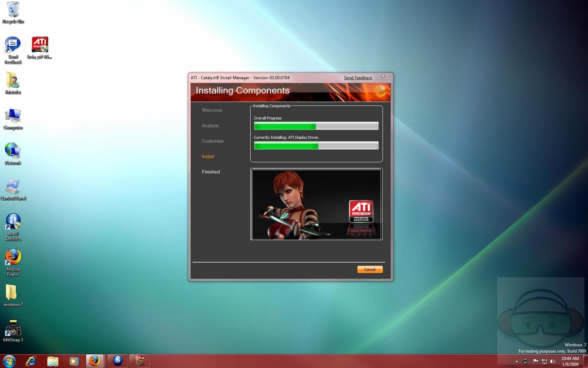Open the Control Panel desktop icon
The width and height of the screenshot is (588, 368).
pos(13,188)
